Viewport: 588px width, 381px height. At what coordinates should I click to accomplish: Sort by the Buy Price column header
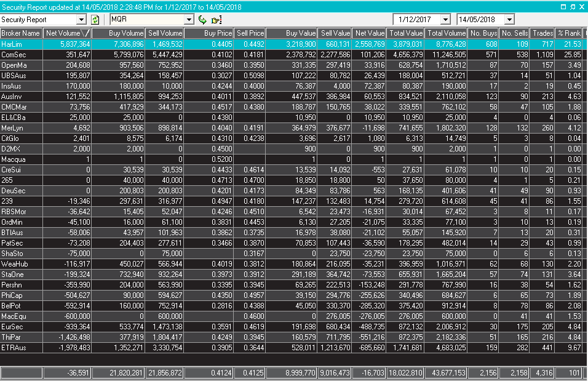209,33
